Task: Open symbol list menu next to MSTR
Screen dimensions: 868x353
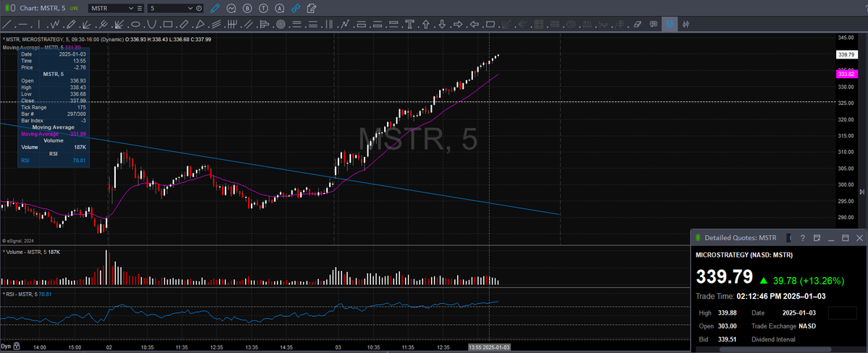Action: (x=140, y=8)
